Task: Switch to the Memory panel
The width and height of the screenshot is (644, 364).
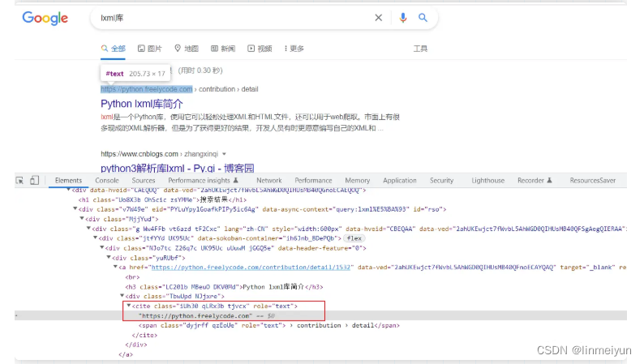Action: (x=358, y=181)
